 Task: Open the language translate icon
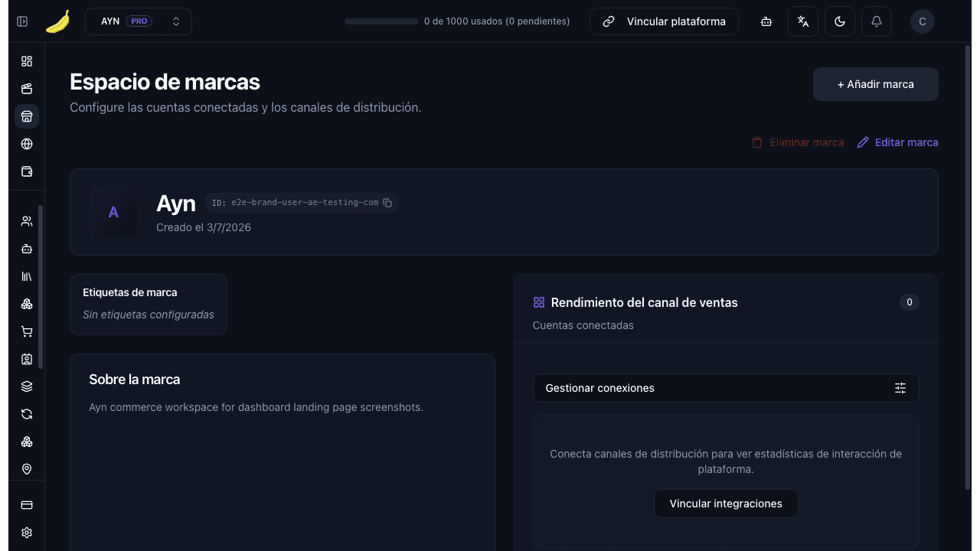[803, 21]
